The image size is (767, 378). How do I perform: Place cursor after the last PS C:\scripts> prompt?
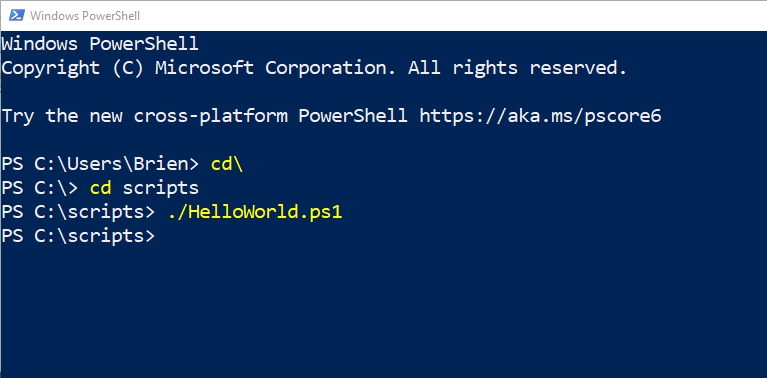pos(166,236)
